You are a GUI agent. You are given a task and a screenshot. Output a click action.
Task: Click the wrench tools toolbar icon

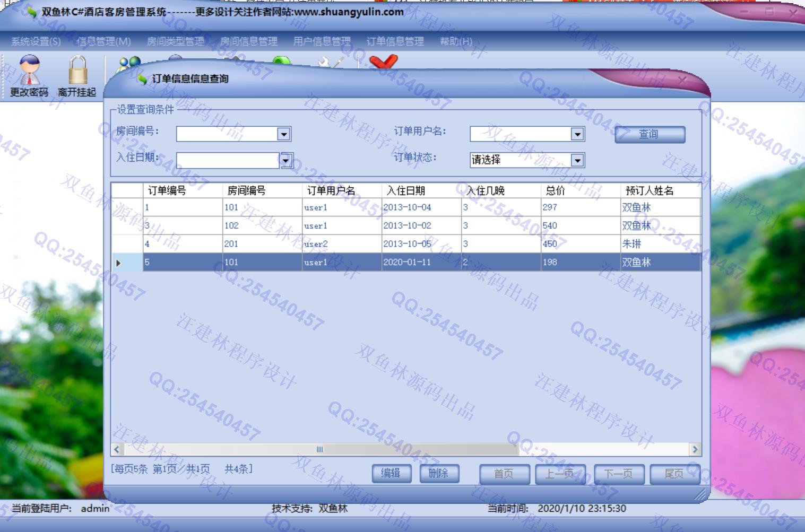tap(331, 63)
